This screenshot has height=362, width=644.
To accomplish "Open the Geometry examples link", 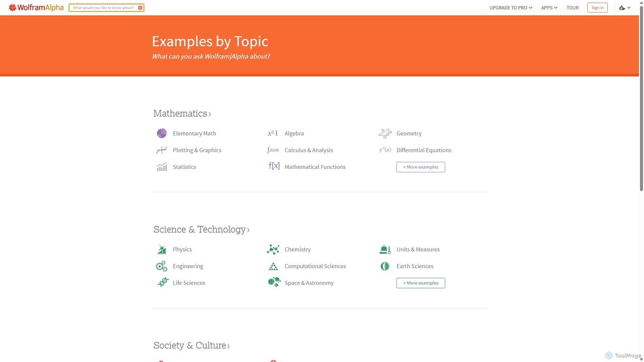I will pos(409,133).
